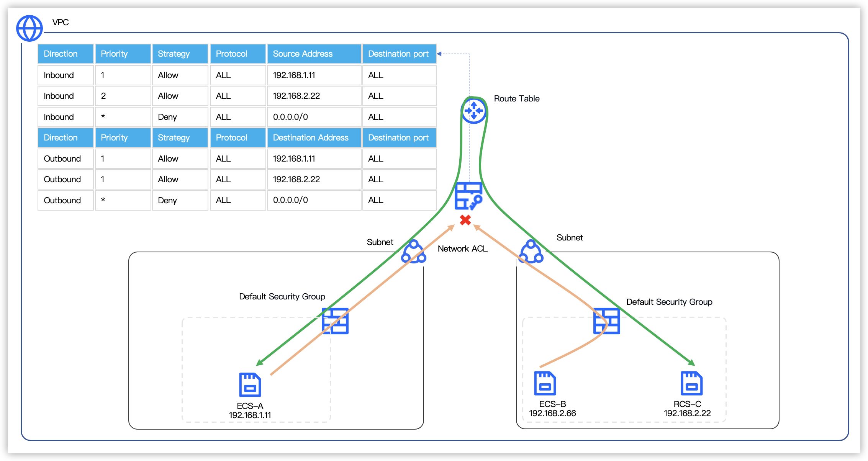
Task: Click the RCS-C 192.168.2.22 label
Action: pos(687,409)
